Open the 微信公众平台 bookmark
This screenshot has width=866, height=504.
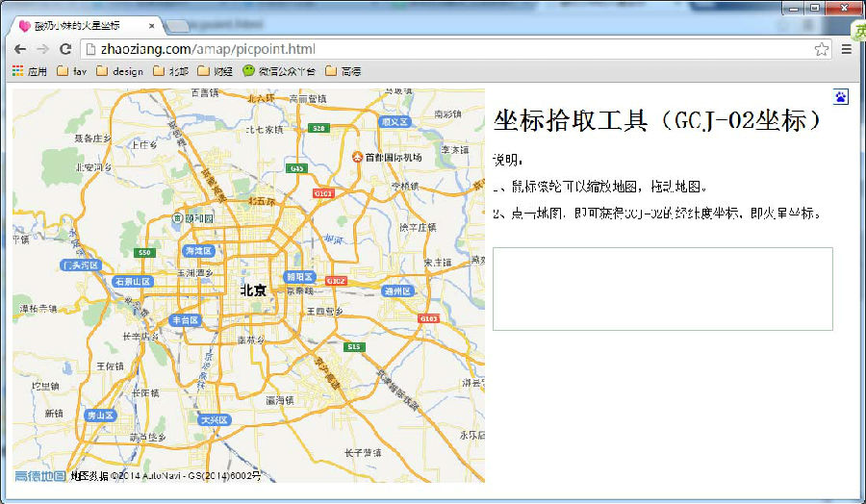point(279,71)
